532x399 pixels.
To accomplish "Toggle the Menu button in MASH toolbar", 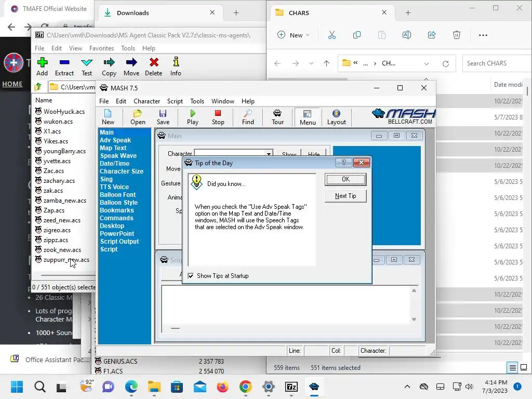I will coord(308,117).
